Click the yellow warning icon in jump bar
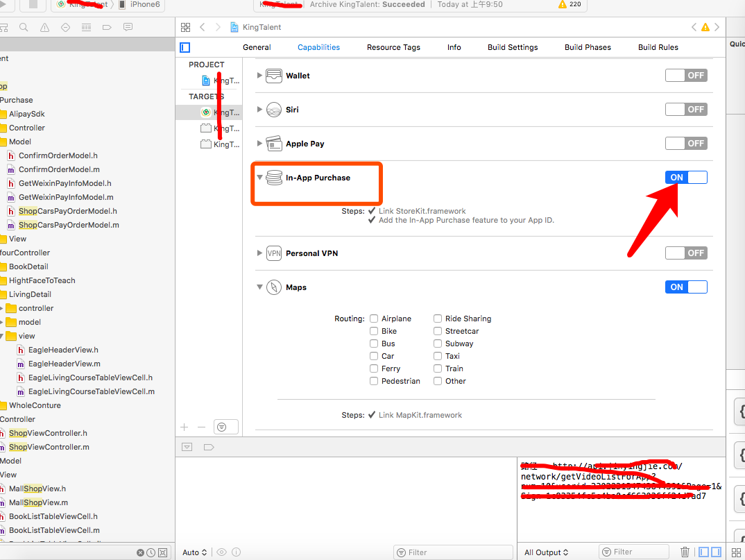Image resolution: width=745 pixels, height=560 pixels. 705,27
